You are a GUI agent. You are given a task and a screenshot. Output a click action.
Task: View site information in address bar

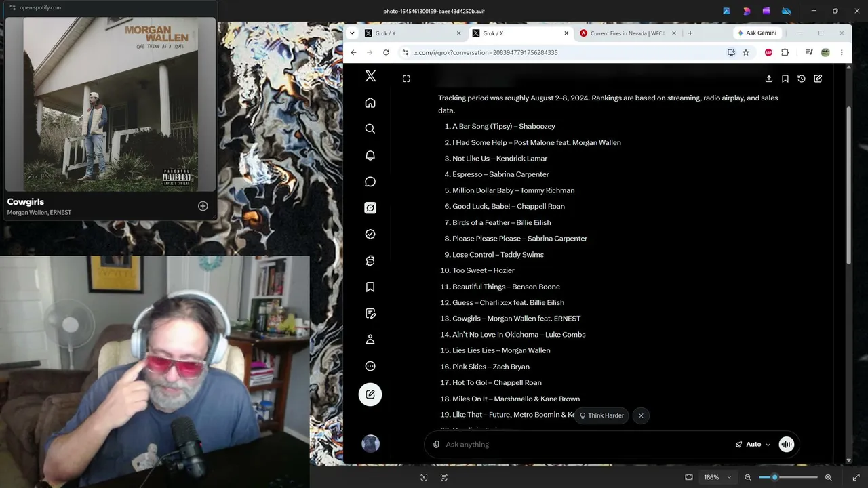tap(405, 52)
